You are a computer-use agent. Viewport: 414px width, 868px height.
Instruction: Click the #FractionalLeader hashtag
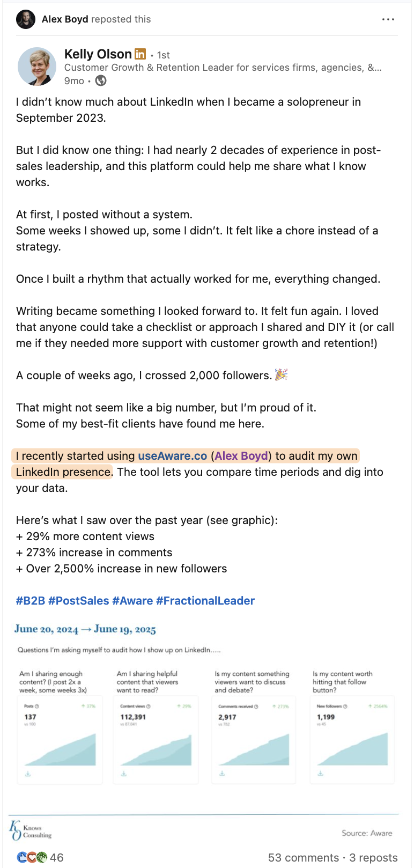click(204, 600)
